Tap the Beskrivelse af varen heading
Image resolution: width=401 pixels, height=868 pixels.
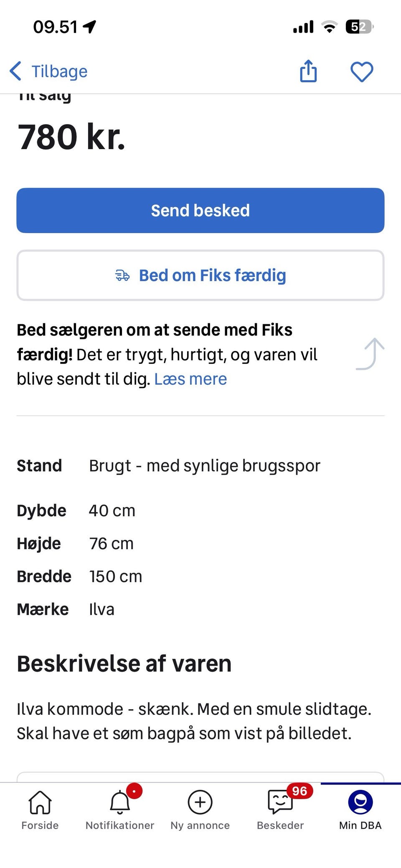(x=124, y=663)
